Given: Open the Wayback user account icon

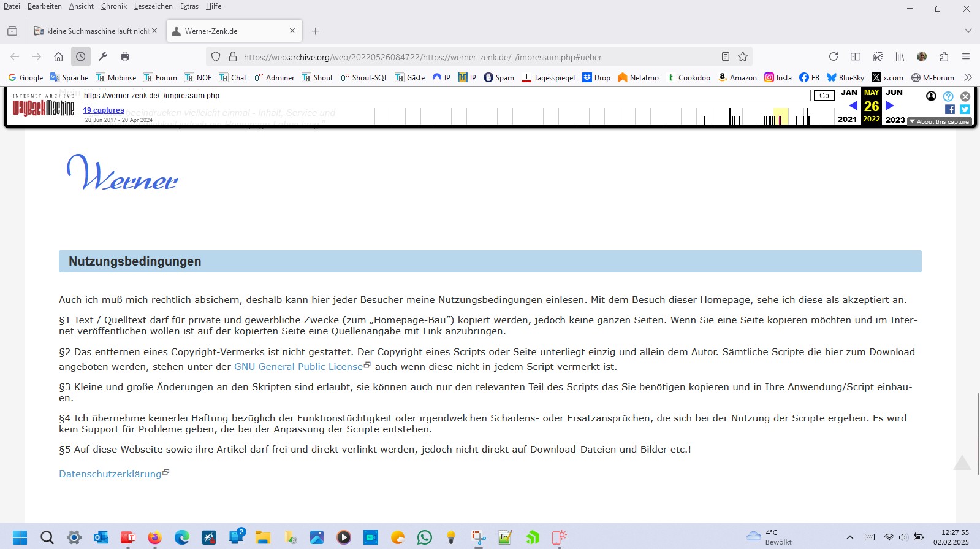Looking at the screenshot, I should pos(931,96).
